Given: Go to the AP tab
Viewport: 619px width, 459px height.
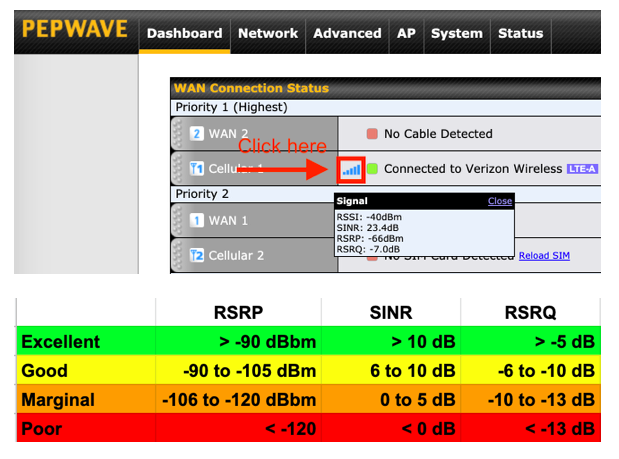Looking at the screenshot, I should point(406,33).
